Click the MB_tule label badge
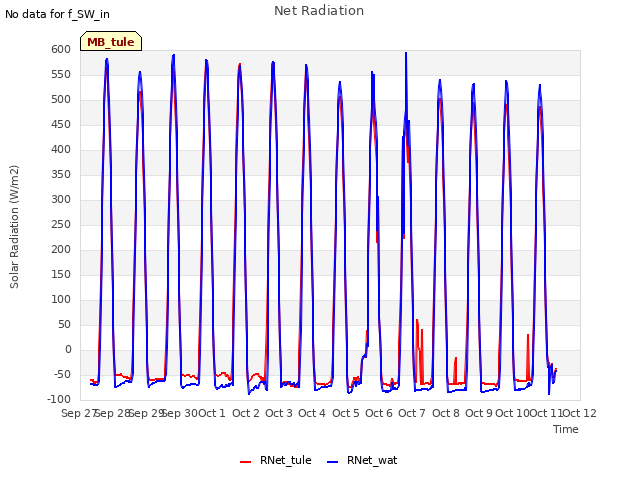The image size is (640, 480). (111, 41)
